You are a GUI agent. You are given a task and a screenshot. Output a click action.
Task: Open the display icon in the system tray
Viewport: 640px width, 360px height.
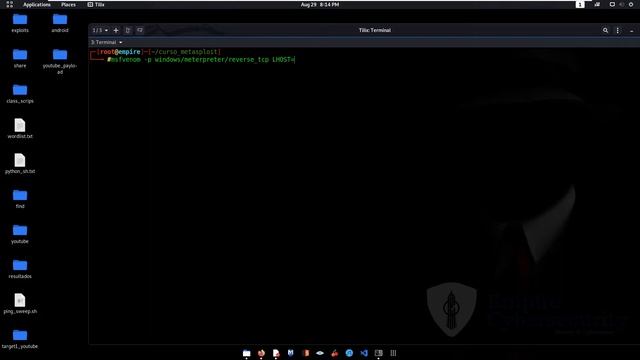coord(612,4)
